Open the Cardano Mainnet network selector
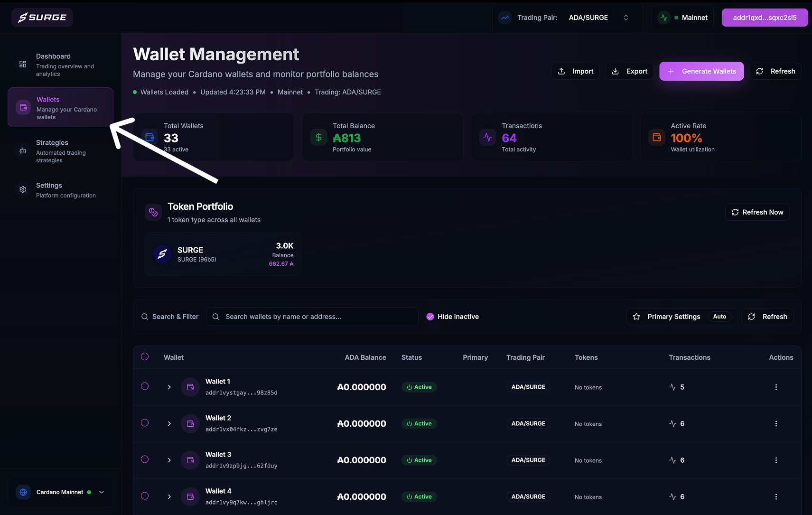The image size is (812, 515). click(x=61, y=492)
